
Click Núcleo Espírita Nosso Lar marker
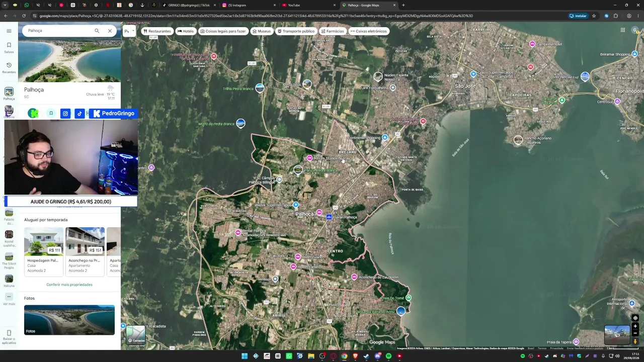click(x=378, y=76)
